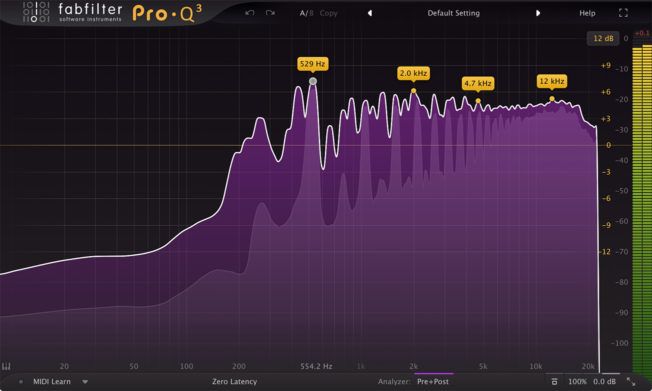The width and height of the screenshot is (652, 391).
Task: Click the 0.0 dB output gain value
Action: (x=605, y=381)
